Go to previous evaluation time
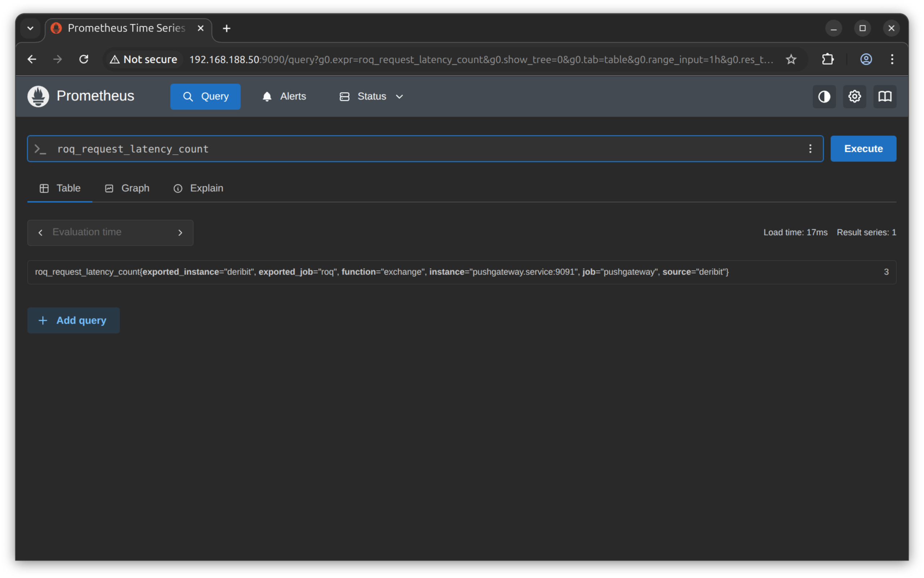 pyautogui.click(x=40, y=232)
